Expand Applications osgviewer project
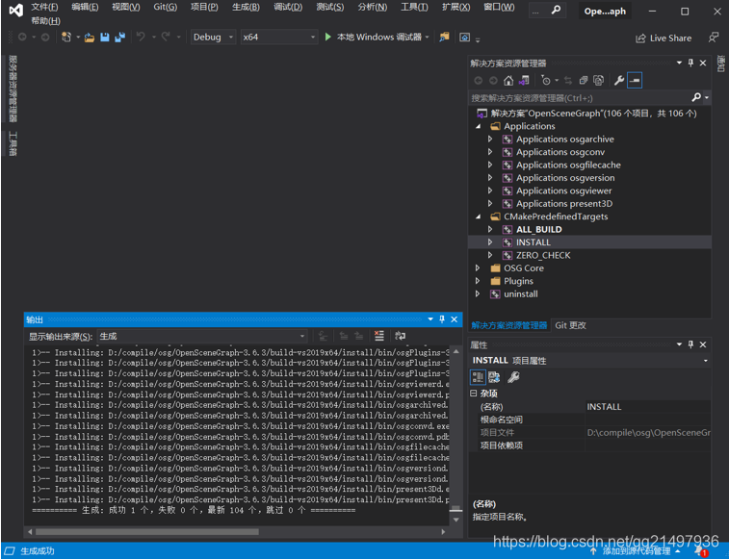Viewport: 729px width, 560px height. 490,191
